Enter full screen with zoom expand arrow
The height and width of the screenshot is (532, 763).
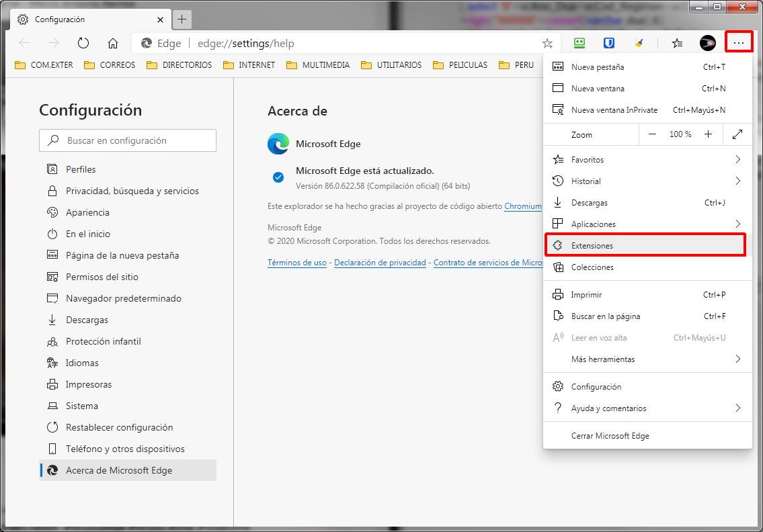point(737,134)
